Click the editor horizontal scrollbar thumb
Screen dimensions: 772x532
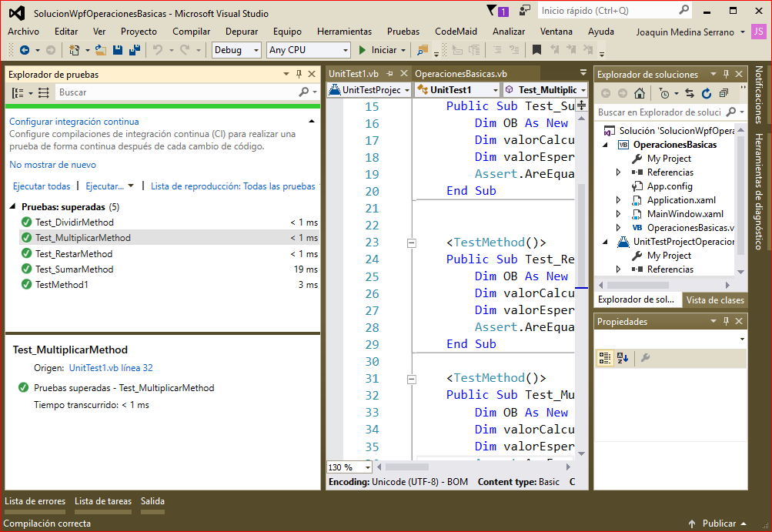[x=407, y=467]
